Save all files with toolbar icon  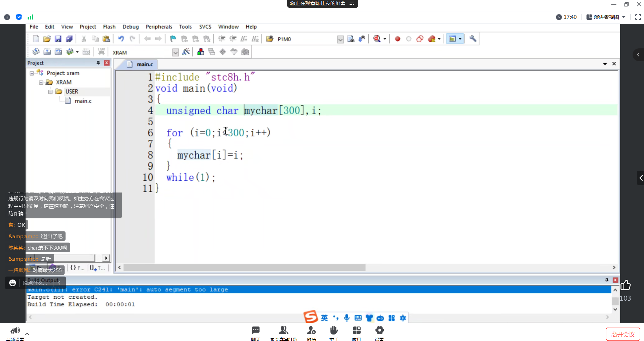pyautogui.click(x=69, y=39)
